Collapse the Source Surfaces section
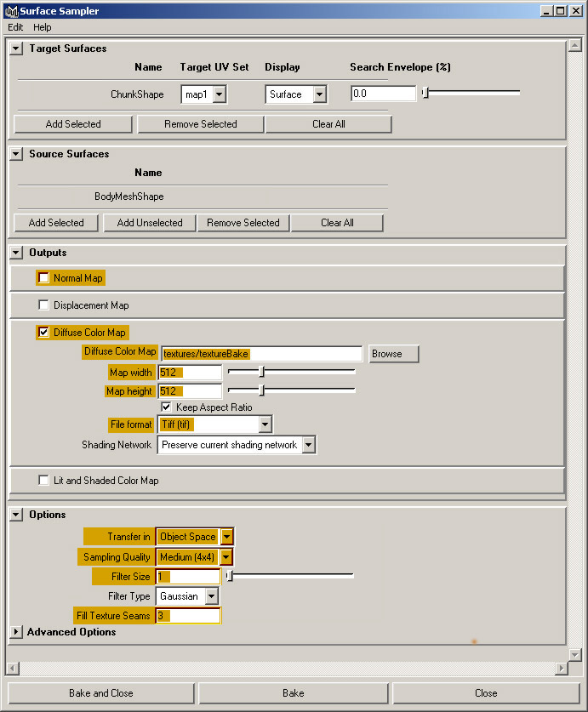 16,154
